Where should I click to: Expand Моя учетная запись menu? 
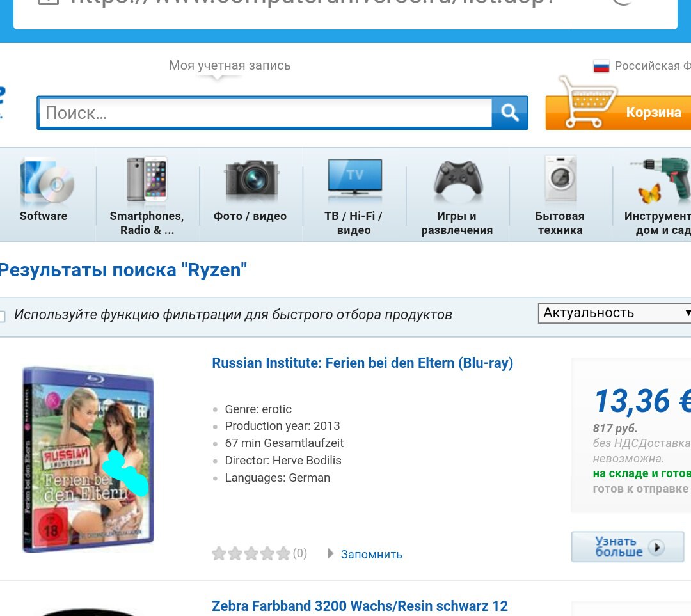click(x=230, y=66)
